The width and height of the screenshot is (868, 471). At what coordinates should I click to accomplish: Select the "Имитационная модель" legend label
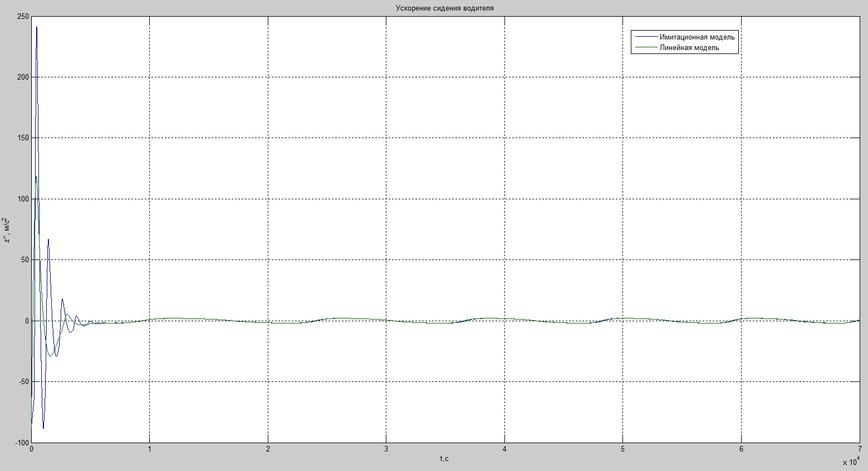pyautogui.click(x=697, y=37)
